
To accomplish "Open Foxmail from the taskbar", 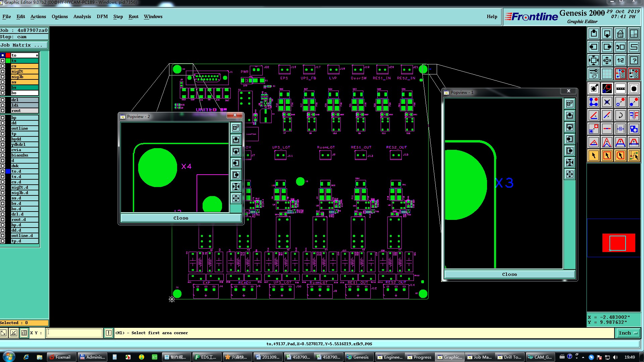I will pos(61,357).
